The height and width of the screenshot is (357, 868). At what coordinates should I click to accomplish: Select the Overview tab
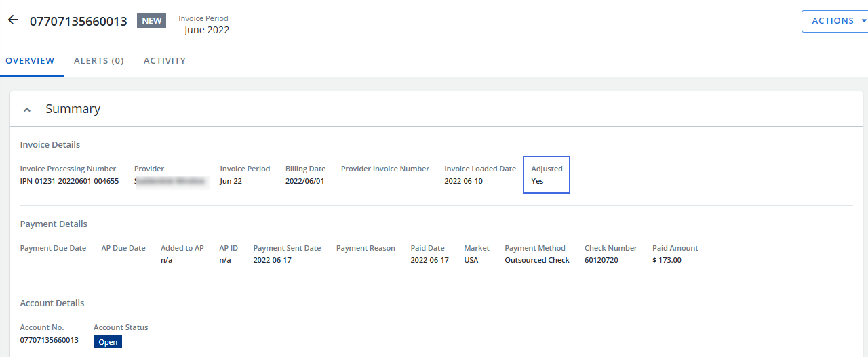(30, 61)
